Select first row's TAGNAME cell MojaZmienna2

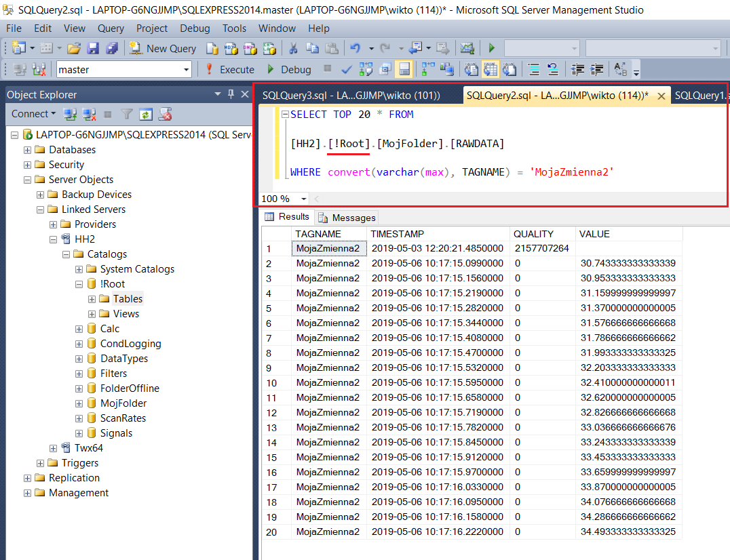(x=328, y=248)
